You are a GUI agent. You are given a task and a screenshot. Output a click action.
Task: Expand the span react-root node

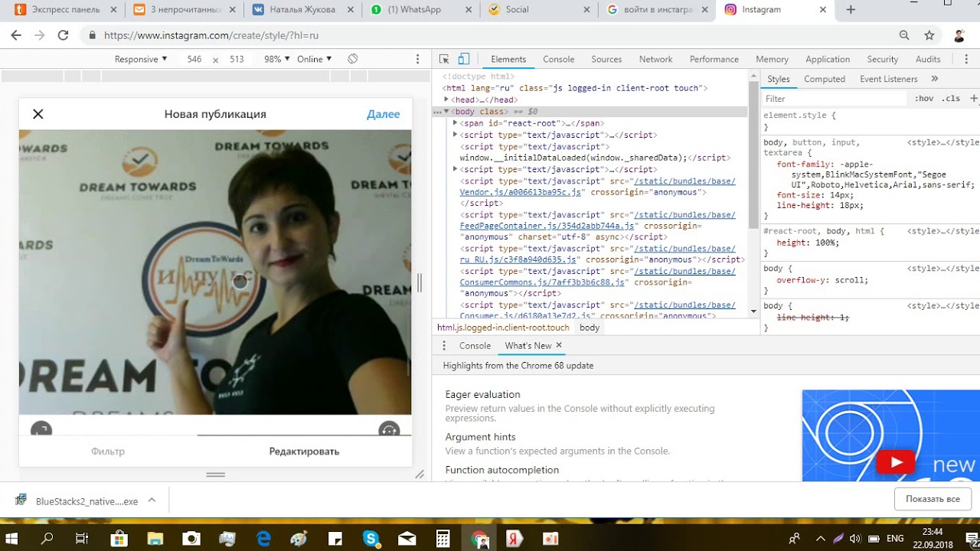[x=455, y=123]
